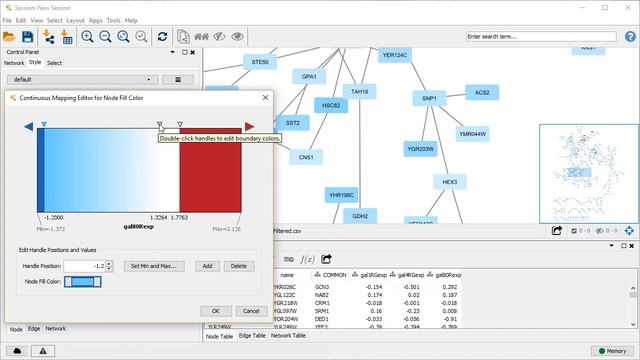This screenshot has height=360, width=640.
Task: Open the Tools menu
Action: pyautogui.click(x=113, y=20)
